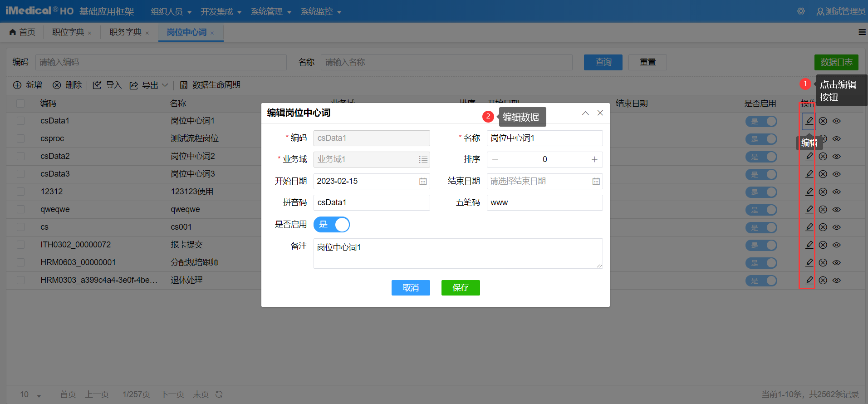Image resolution: width=868 pixels, height=404 pixels.
Task: Toggle enabled switch for HRM0303 row
Action: point(761,281)
